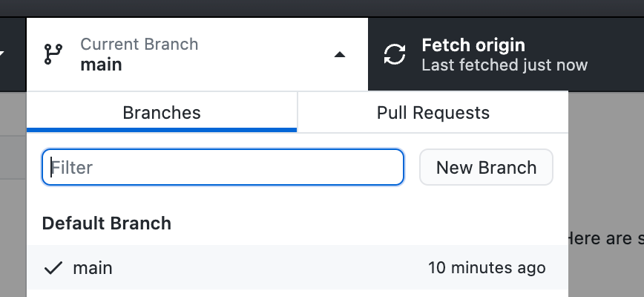Switch to the Branches tab
Image resolution: width=644 pixels, height=297 pixels.
click(x=162, y=113)
